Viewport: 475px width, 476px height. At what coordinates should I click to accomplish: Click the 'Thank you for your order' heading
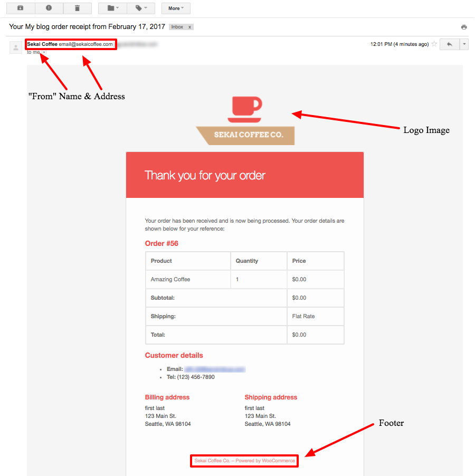coord(205,175)
